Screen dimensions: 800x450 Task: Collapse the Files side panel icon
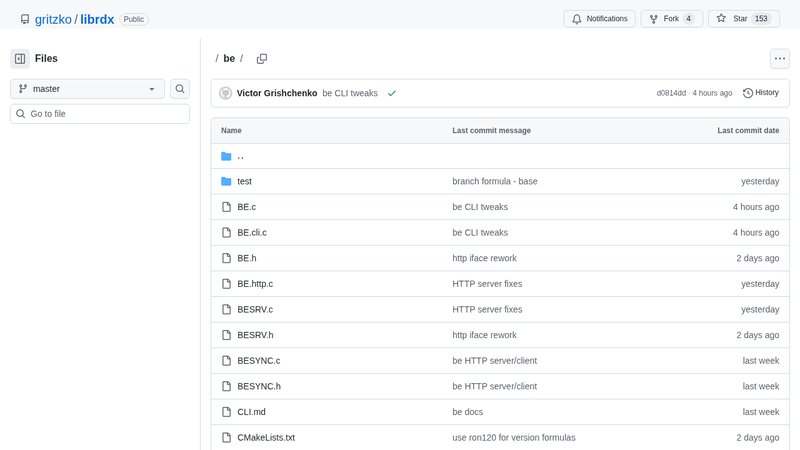click(20, 59)
